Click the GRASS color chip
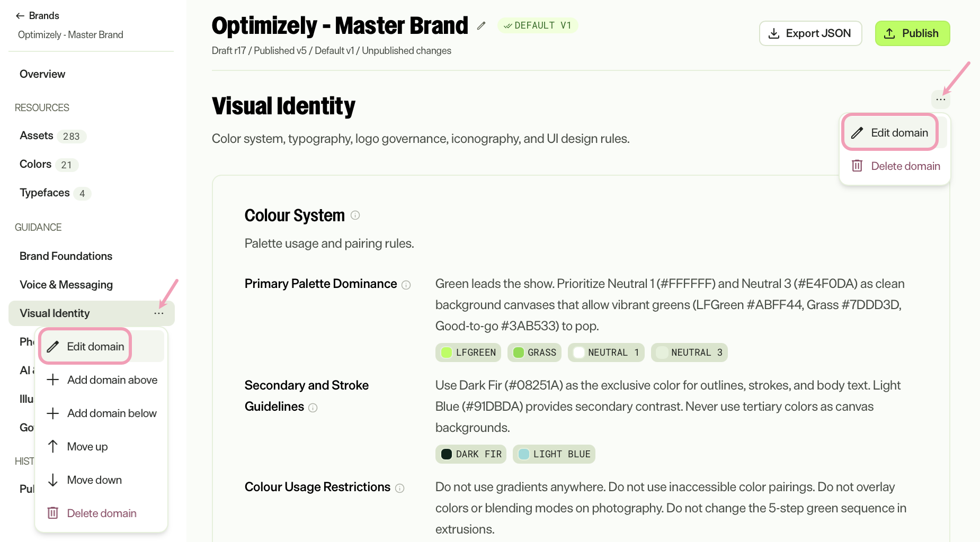The height and width of the screenshot is (542, 980). click(x=534, y=353)
